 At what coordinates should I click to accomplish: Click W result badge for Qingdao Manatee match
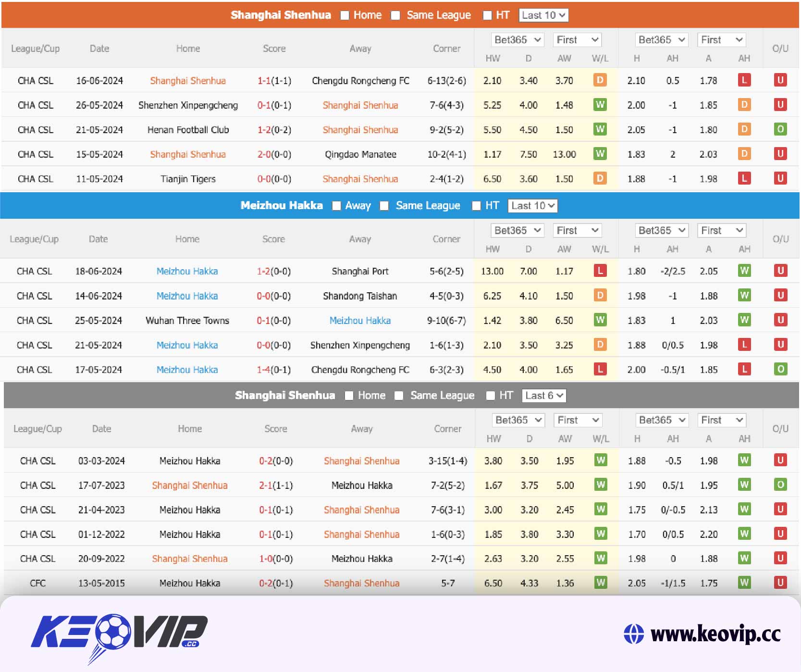pos(600,154)
